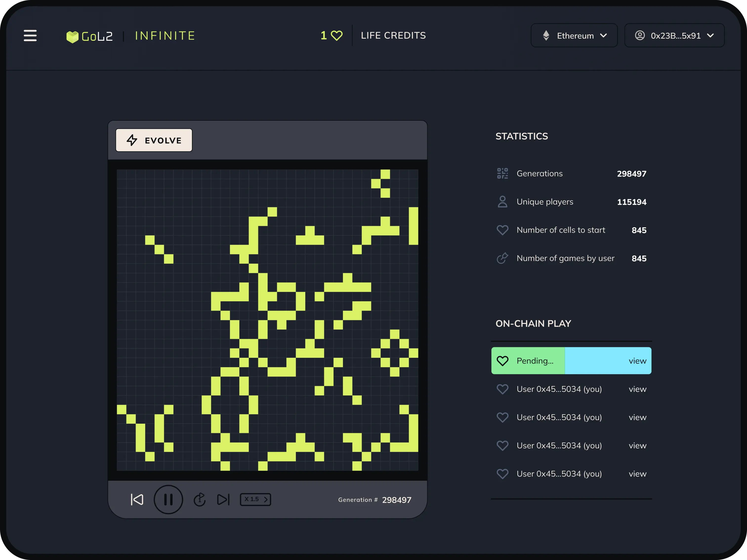The height and width of the screenshot is (560, 747).
Task: Skip to the latest generation
Action: pos(223,500)
